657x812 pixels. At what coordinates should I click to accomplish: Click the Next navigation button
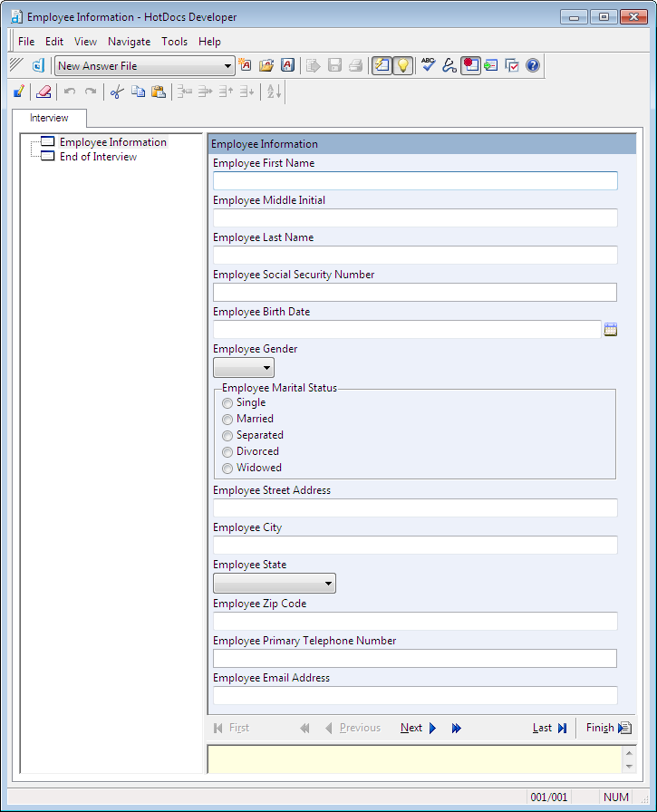coord(419,728)
